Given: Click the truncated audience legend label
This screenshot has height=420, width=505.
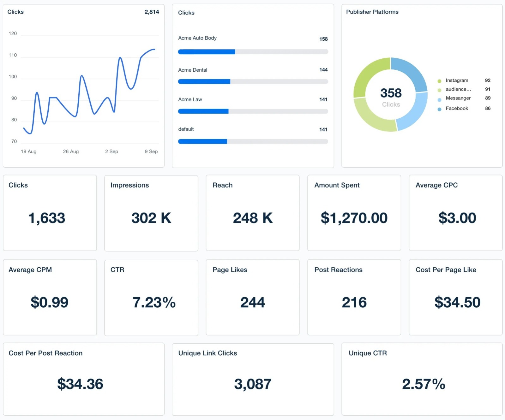Looking at the screenshot, I should tap(458, 89).
